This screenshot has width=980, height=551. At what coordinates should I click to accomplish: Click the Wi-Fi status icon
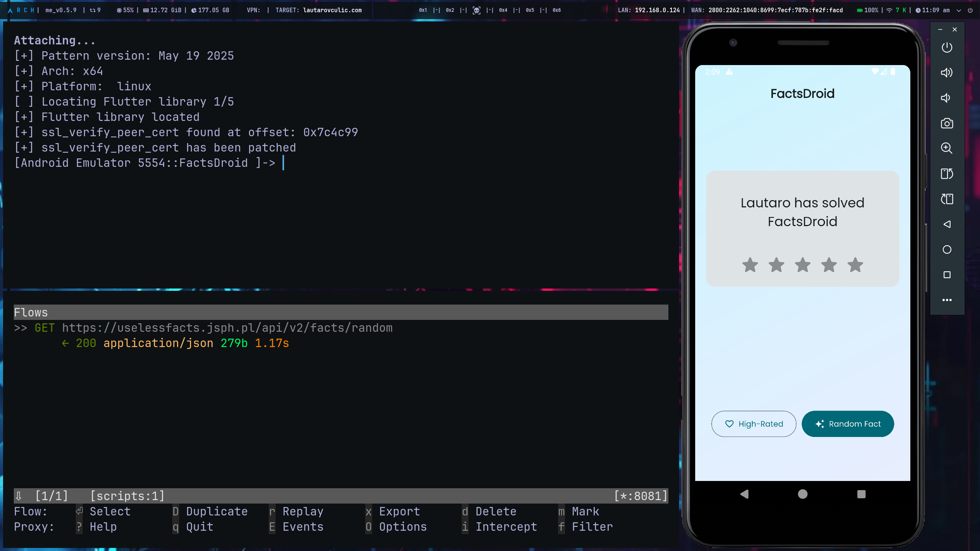[x=889, y=10]
